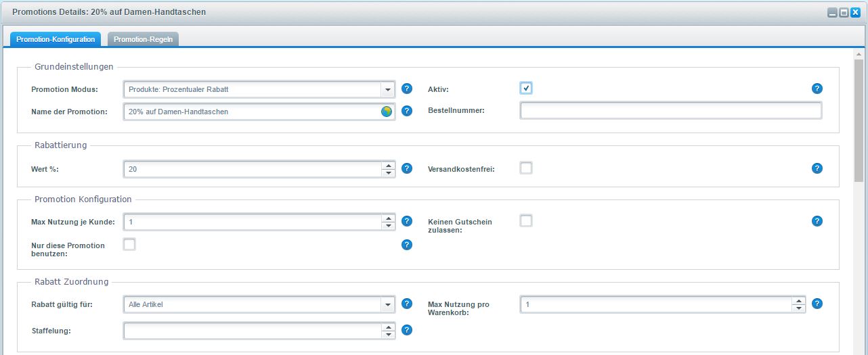Decrease the Wert % value
Screen dimensions: 868x355
pyautogui.click(x=388, y=173)
